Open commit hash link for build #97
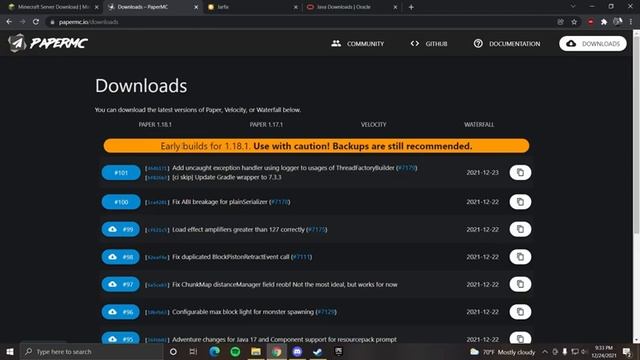The width and height of the screenshot is (640, 360). [157, 285]
